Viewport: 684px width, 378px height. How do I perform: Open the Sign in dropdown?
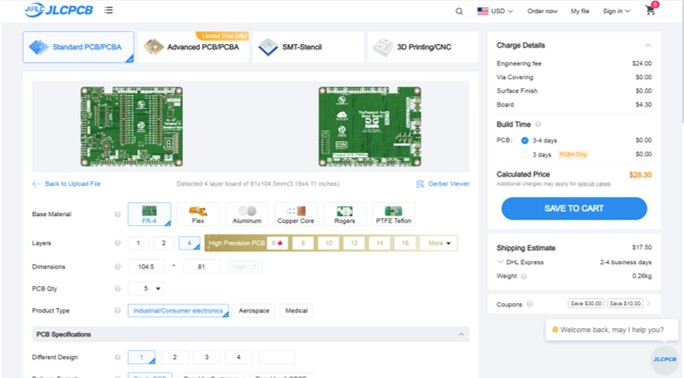tap(616, 11)
